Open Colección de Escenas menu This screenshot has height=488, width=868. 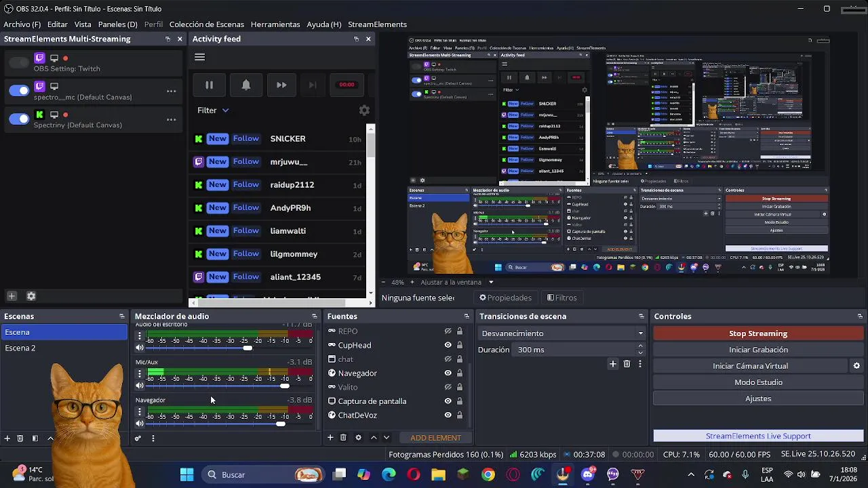tap(207, 24)
